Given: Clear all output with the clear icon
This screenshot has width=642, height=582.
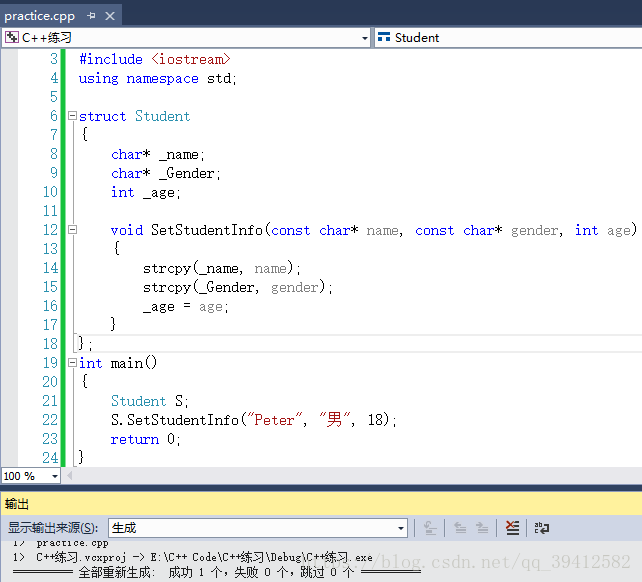Looking at the screenshot, I should (x=512, y=528).
